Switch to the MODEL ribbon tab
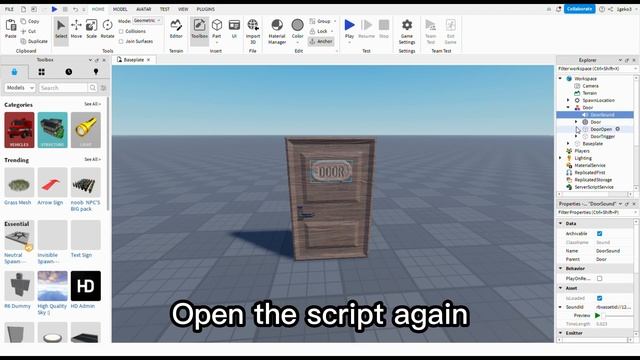Screen dimensions: 640x360 (120, 9)
